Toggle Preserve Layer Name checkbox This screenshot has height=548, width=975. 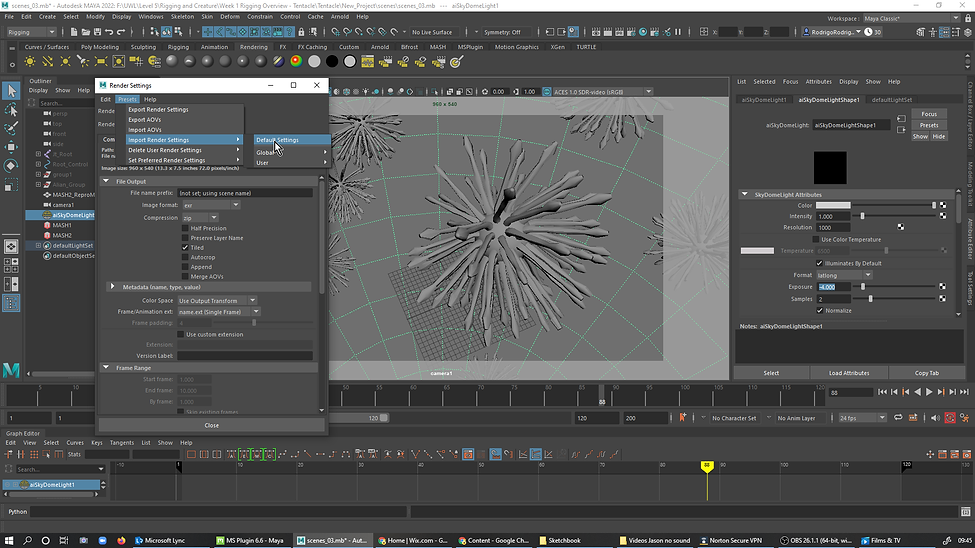[185, 238]
